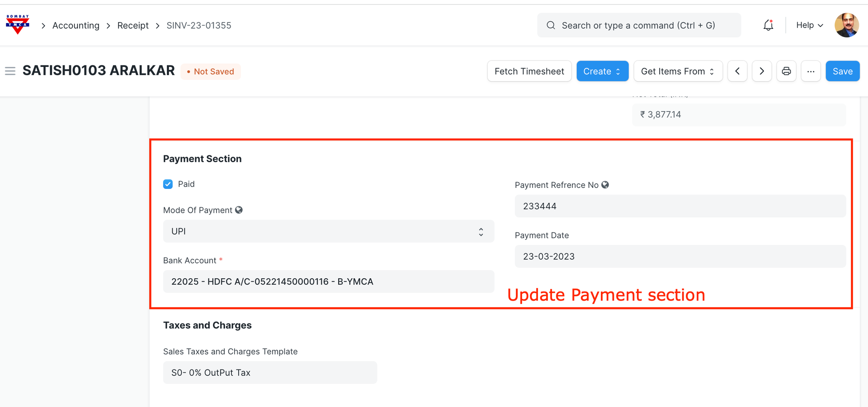
Task: Expand the Create dropdown button
Action: (602, 71)
